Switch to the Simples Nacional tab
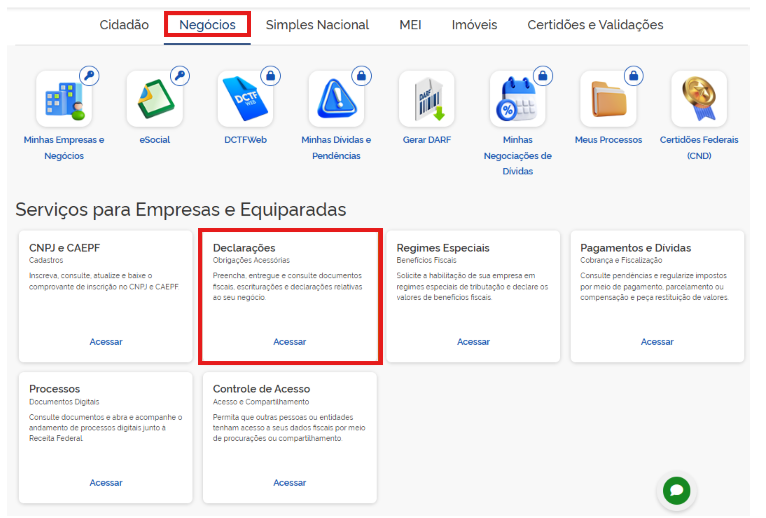Screen dimensions: 766x518 [317, 25]
